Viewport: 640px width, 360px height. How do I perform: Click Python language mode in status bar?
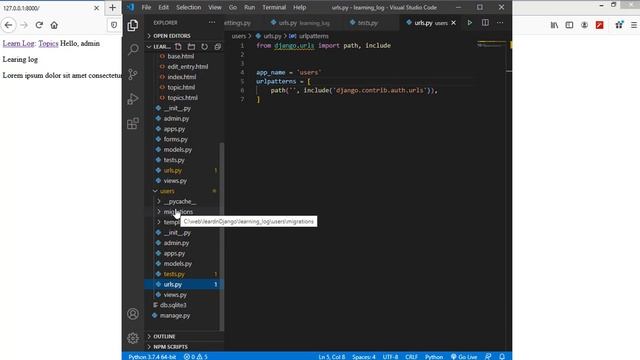coord(434,357)
